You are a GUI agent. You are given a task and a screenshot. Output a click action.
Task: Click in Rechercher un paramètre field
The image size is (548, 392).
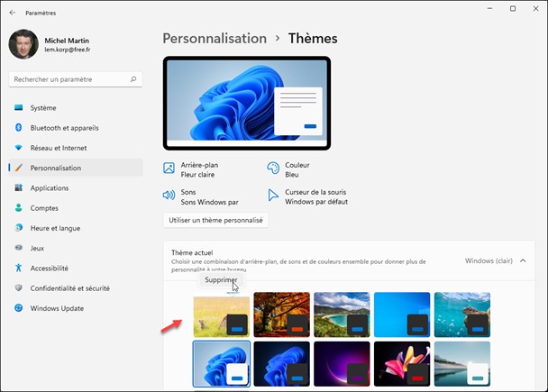76,79
